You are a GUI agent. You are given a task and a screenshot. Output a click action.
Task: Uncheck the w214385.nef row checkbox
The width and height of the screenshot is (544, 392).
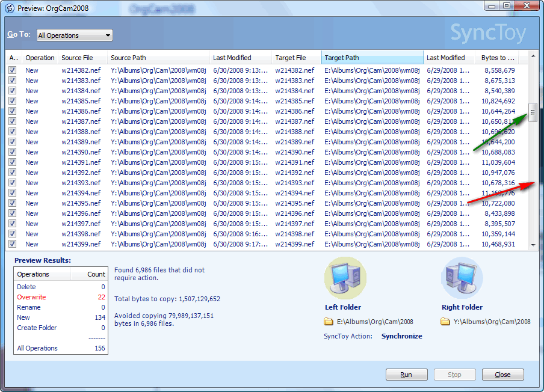13,101
